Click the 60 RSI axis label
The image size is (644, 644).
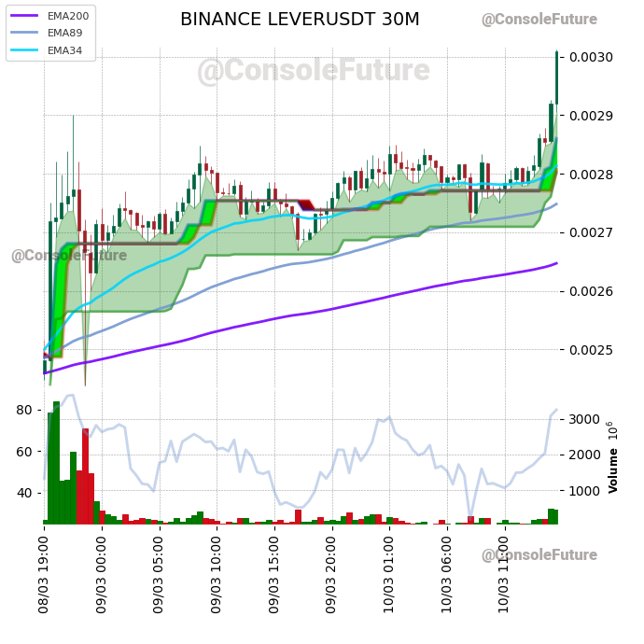pyautogui.click(x=24, y=452)
